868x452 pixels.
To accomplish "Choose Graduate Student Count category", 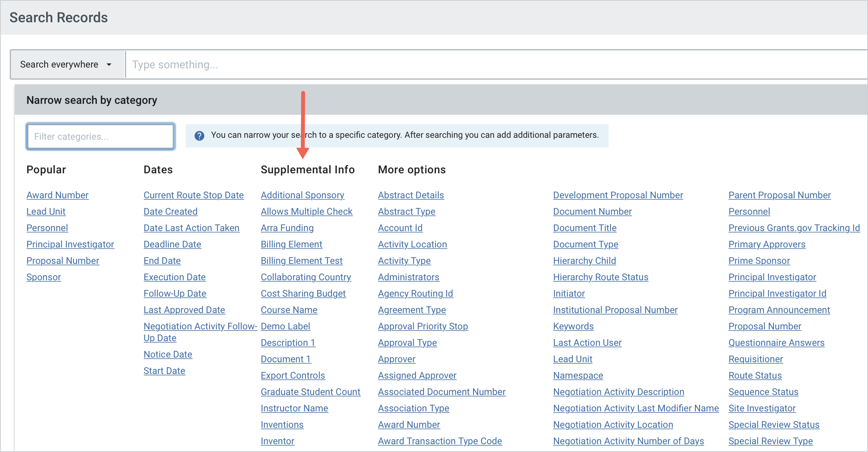I will click(311, 392).
